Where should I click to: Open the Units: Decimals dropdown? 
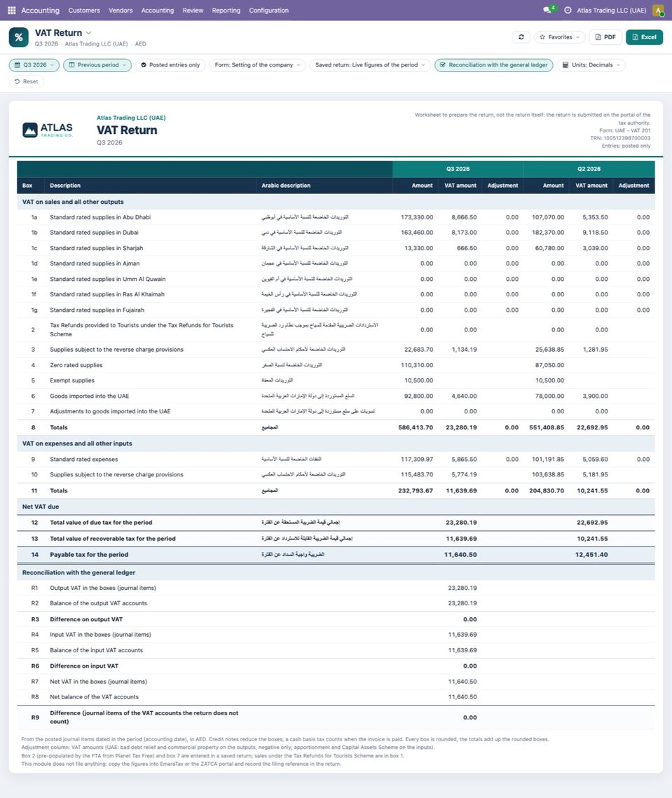coord(591,65)
